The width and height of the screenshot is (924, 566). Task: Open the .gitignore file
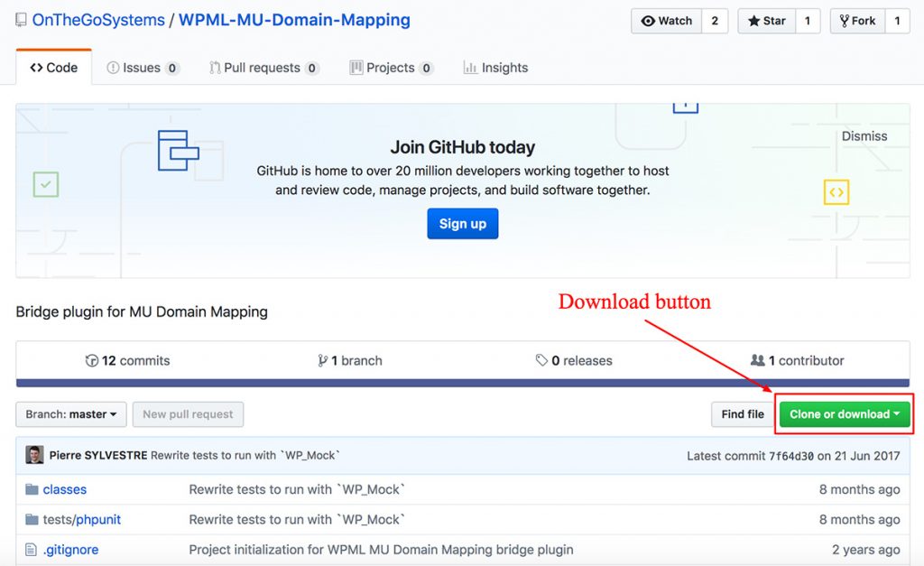pyautogui.click(x=70, y=550)
